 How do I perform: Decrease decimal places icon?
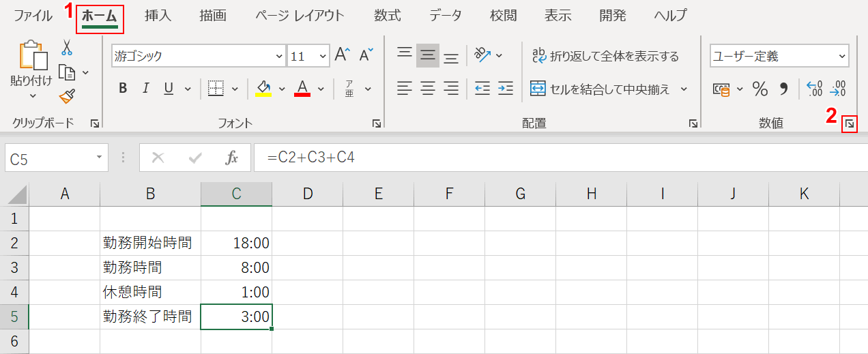point(838,88)
